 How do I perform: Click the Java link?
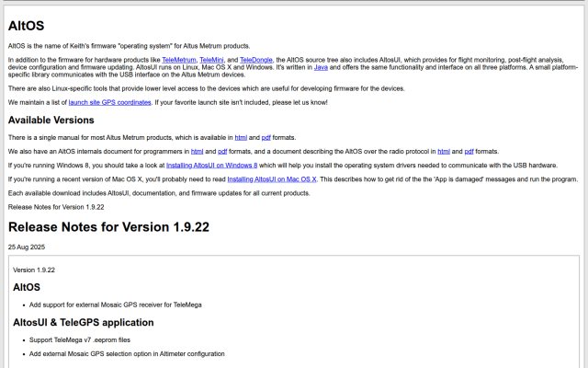click(321, 67)
